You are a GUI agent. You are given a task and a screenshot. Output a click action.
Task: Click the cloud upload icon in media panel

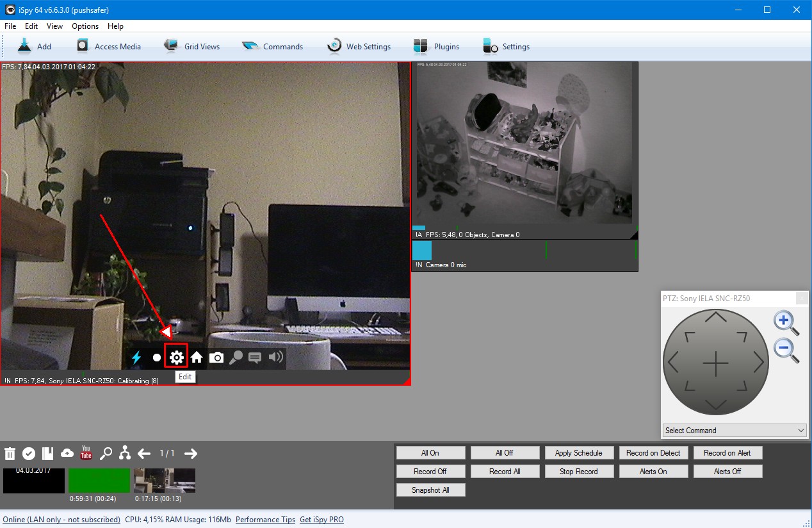[x=67, y=454]
